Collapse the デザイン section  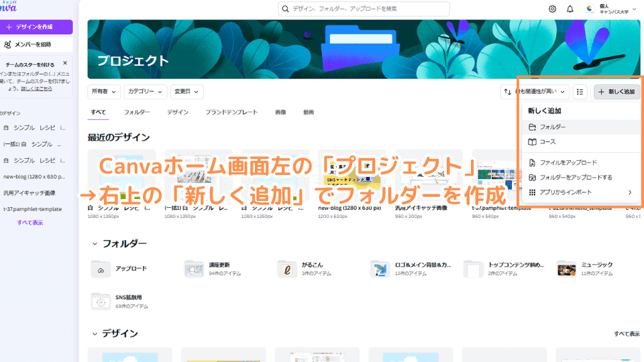click(93, 333)
